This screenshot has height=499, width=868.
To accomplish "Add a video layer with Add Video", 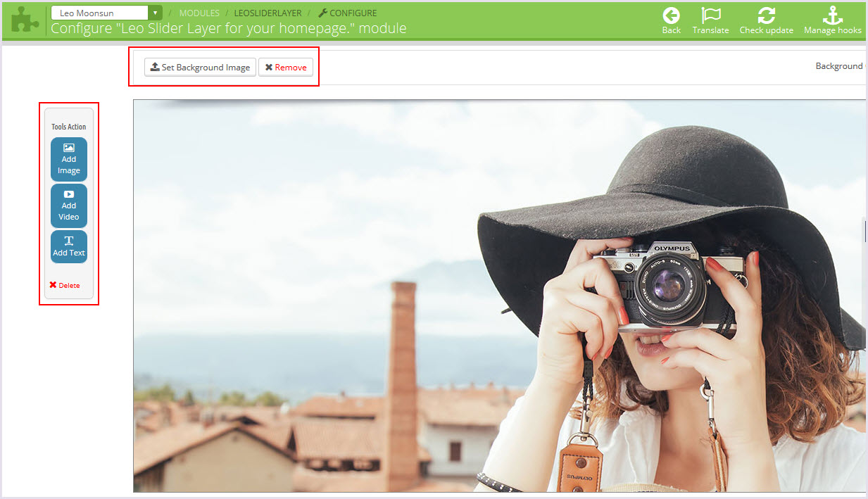I will pos(69,206).
